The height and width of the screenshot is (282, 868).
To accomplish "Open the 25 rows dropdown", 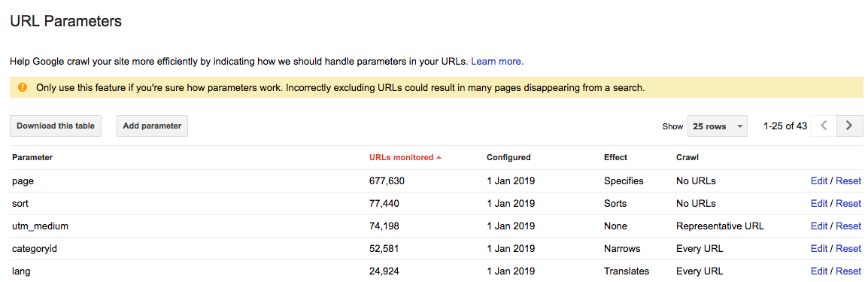I will tap(718, 126).
